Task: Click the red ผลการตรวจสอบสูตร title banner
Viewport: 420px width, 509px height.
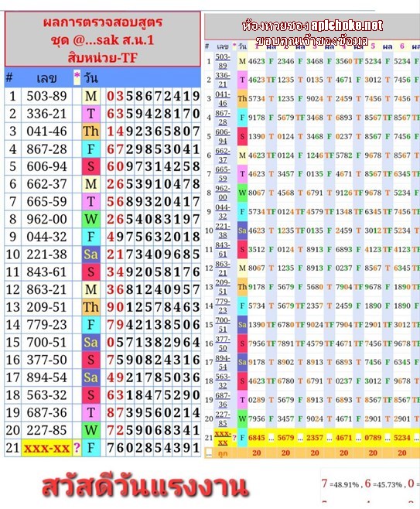Action: pos(103,39)
